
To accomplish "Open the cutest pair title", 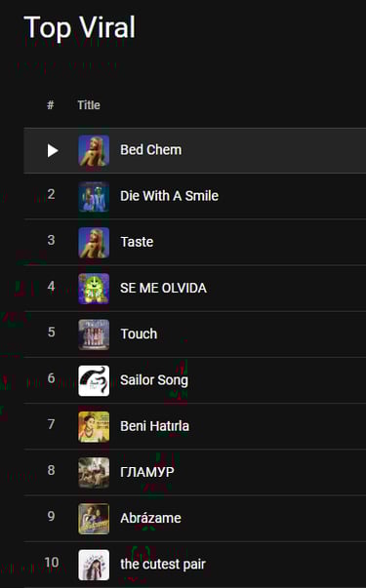I will point(163,564).
